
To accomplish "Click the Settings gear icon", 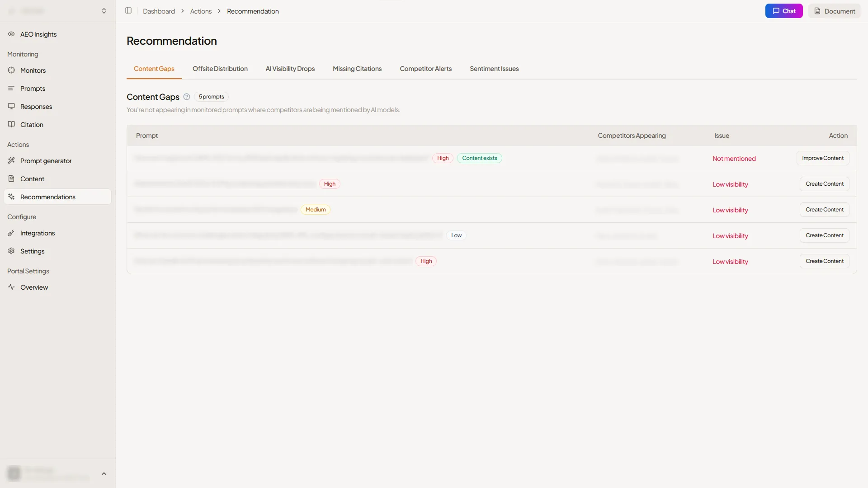I will [11, 251].
